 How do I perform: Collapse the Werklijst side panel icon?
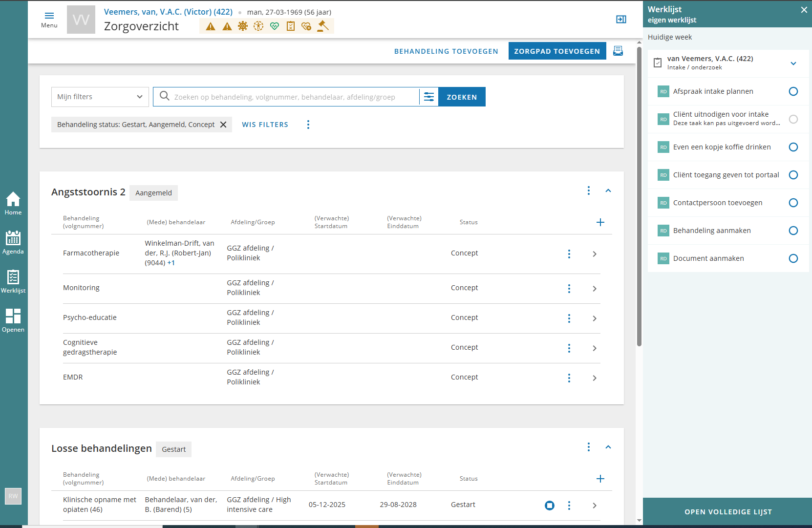621,20
